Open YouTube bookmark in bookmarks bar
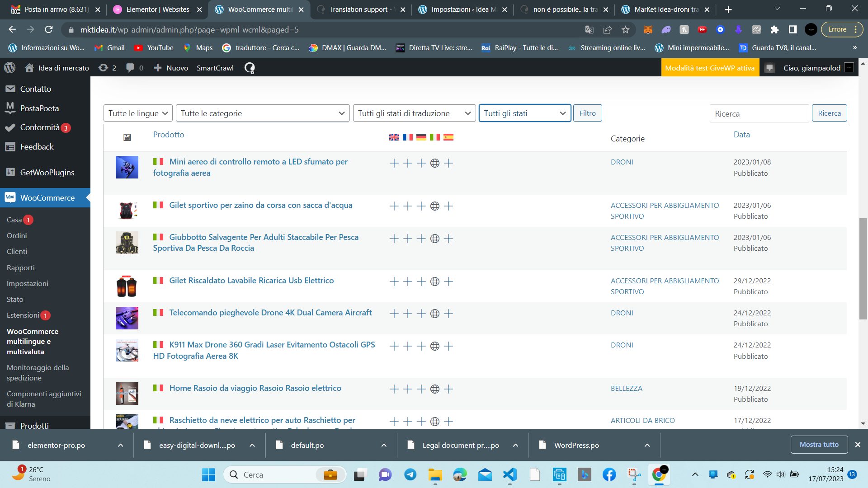The width and height of the screenshot is (868, 488). coord(154,47)
